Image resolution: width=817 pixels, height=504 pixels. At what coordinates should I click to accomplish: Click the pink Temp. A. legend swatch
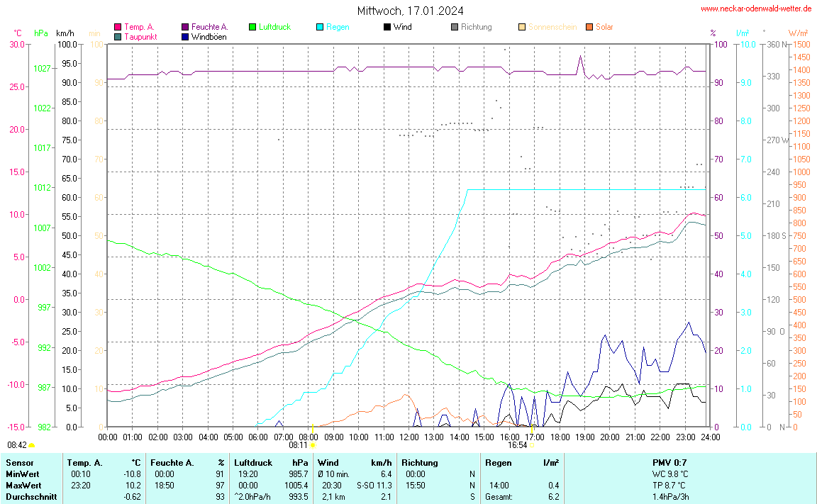point(118,27)
